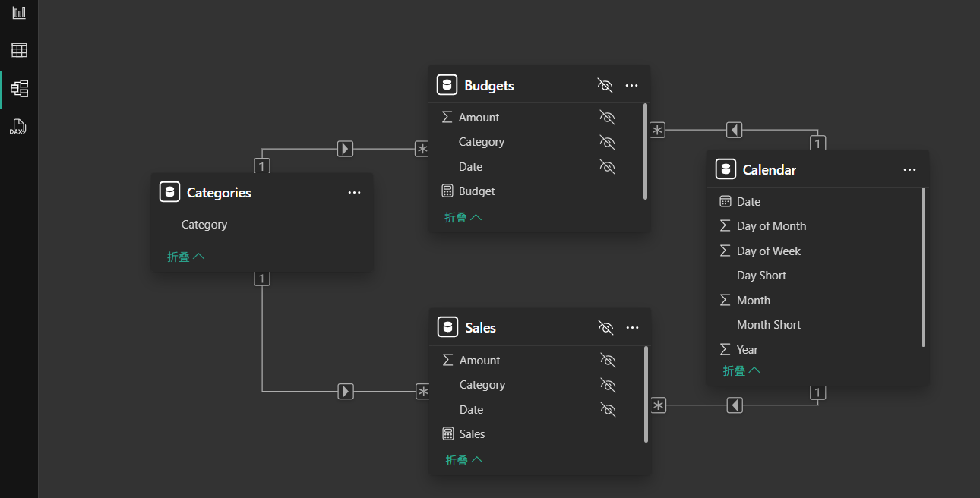
Task: Toggle visibility of Budgets Category field
Action: coord(606,142)
